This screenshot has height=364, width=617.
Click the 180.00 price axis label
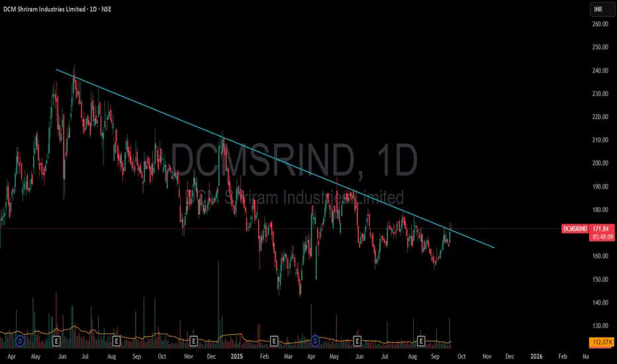[600, 210]
